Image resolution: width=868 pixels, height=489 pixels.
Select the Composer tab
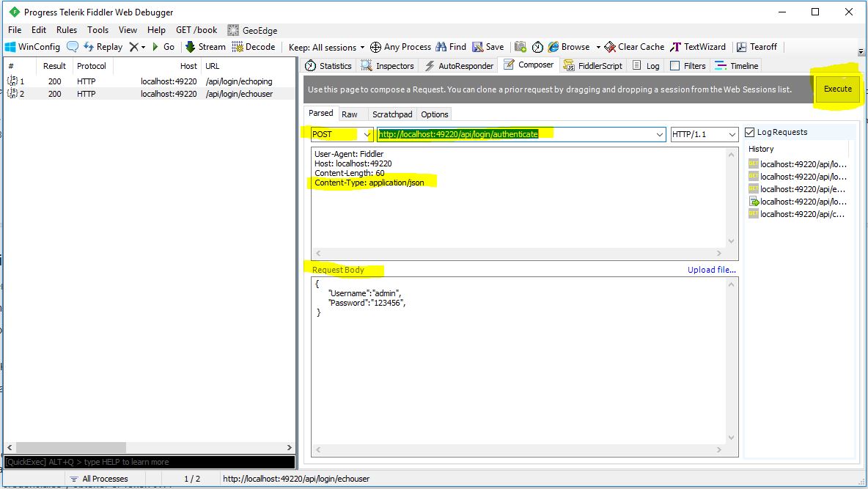click(529, 65)
